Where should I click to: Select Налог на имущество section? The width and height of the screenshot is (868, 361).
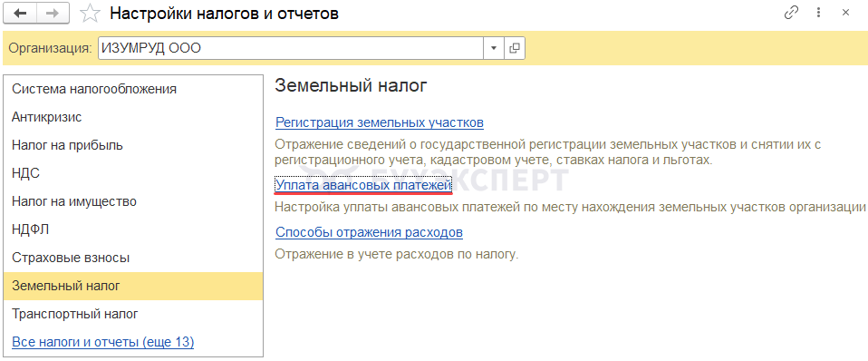pyautogui.click(x=133, y=202)
